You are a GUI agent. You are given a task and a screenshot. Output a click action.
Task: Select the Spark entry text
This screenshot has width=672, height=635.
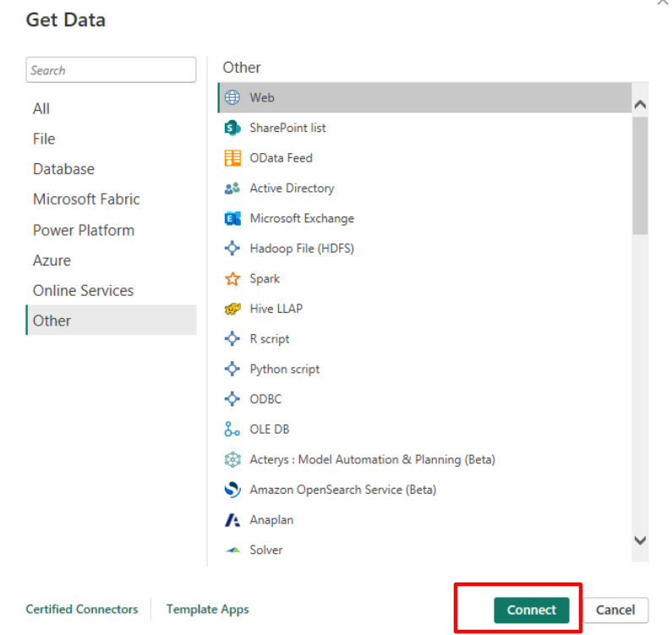tap(265, 279)
